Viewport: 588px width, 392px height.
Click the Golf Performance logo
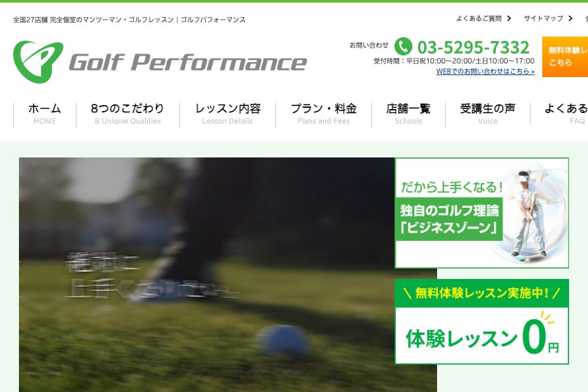pos(160,62)
